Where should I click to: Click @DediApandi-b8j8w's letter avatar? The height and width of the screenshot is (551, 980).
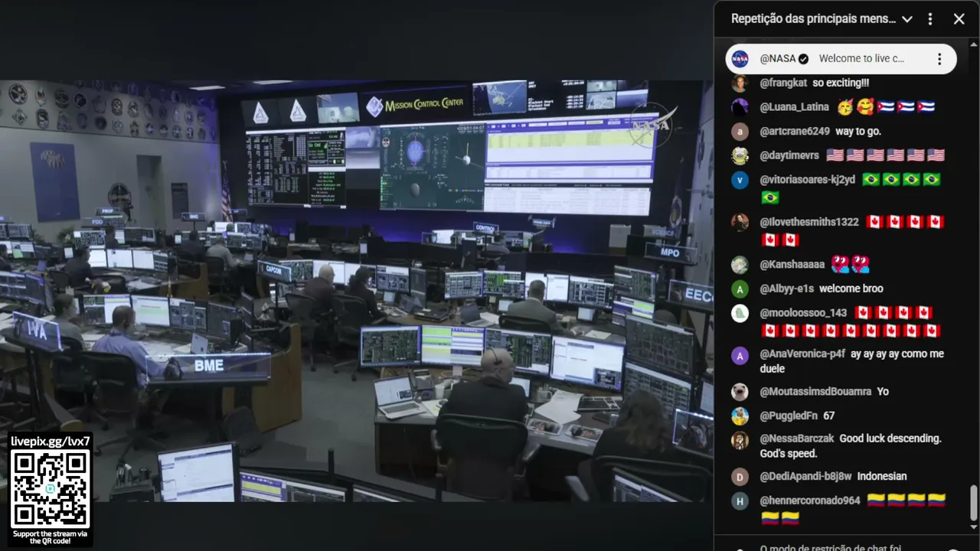[x=740, y=477]
